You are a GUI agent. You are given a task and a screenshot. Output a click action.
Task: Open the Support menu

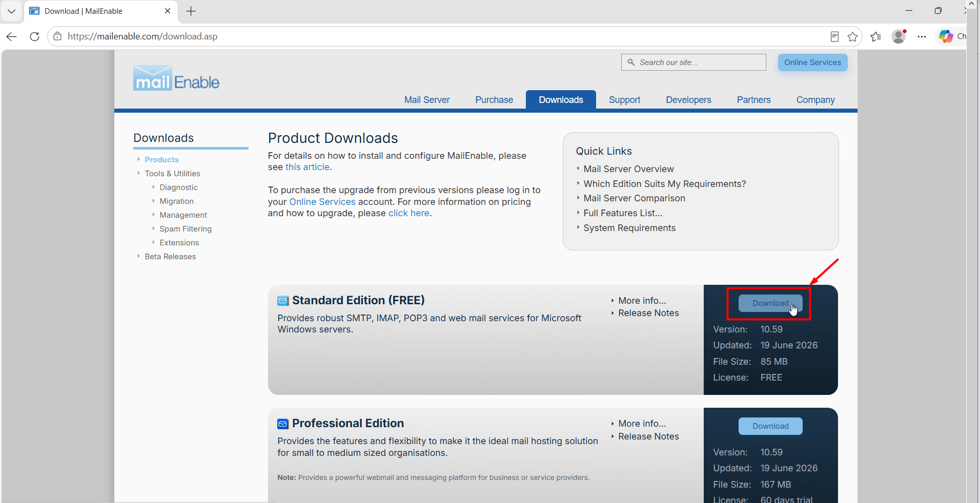[624, 100]
